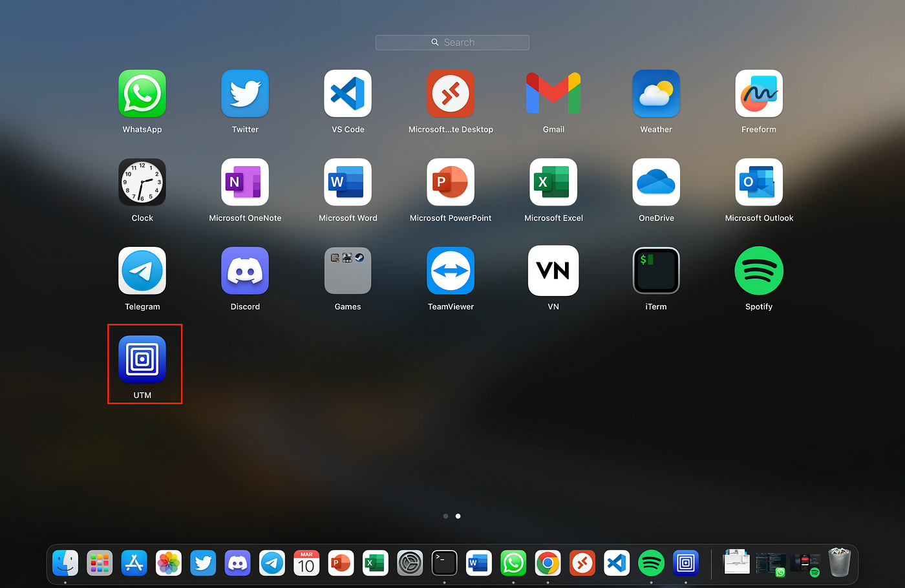This screenshot has height=588, width=905.
Task: Launch Microsoft PowerPoint from Launchpad grid
Action: coord(451,182)
